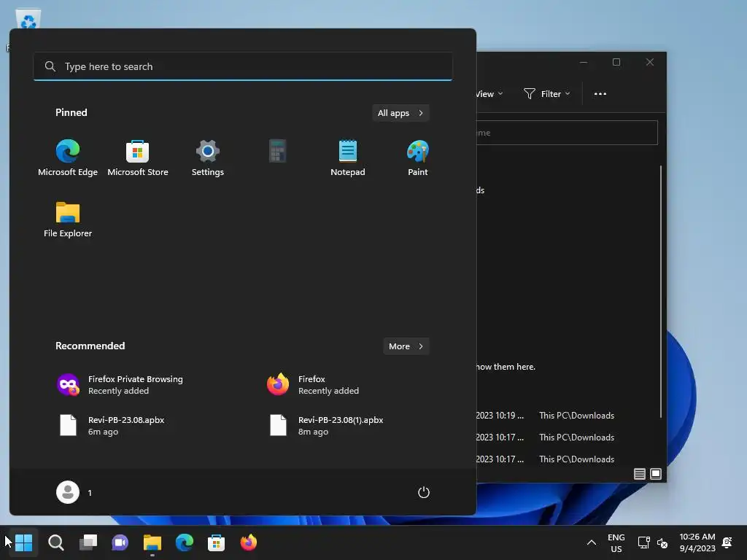The width and height of the screenshot is (747, 560).
Task: Open network status tray icon
Action: [x=643, y=542]
